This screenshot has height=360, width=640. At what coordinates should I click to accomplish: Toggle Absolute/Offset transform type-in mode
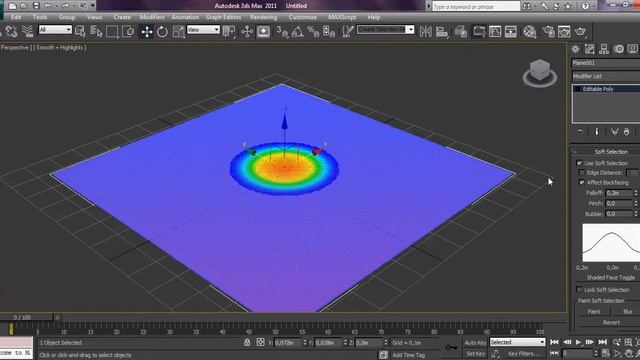click(260, 342)
